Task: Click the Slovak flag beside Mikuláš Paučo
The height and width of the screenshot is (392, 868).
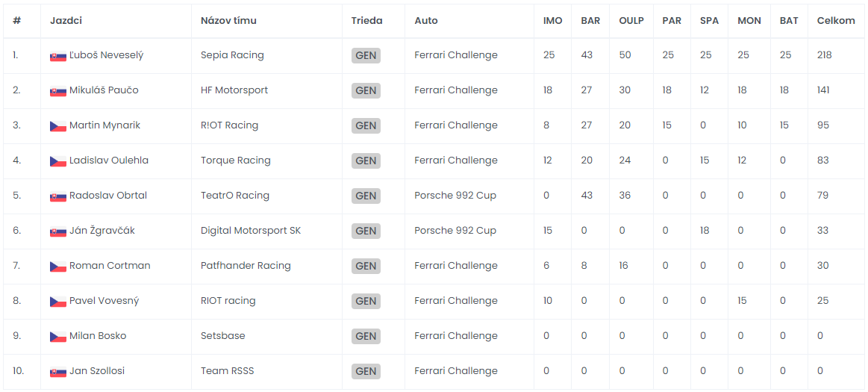Action: [58, 91]
